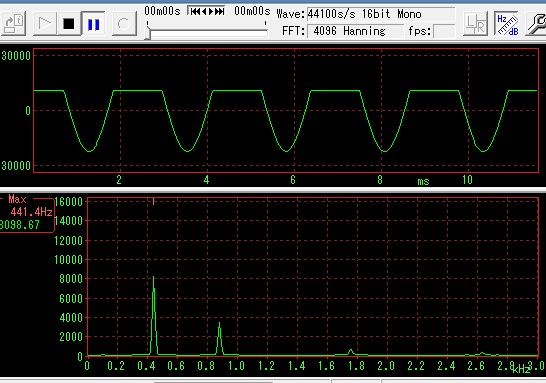Jump to the end using the fast-forward arrow

(x=219, y=11)
